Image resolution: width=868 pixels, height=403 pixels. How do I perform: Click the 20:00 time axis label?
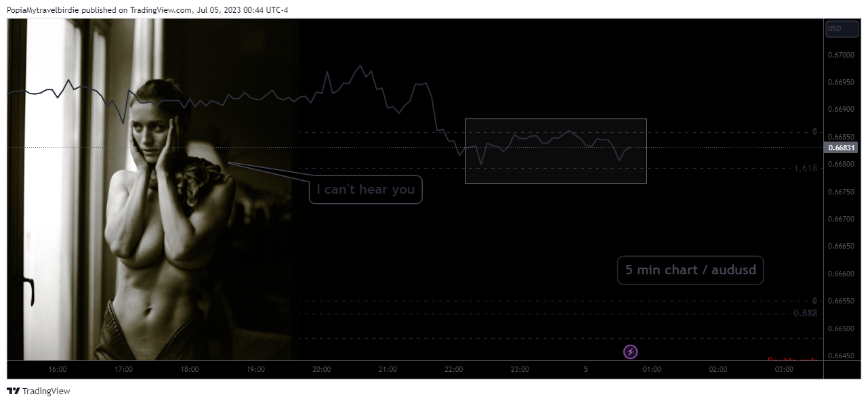[322, 369]
